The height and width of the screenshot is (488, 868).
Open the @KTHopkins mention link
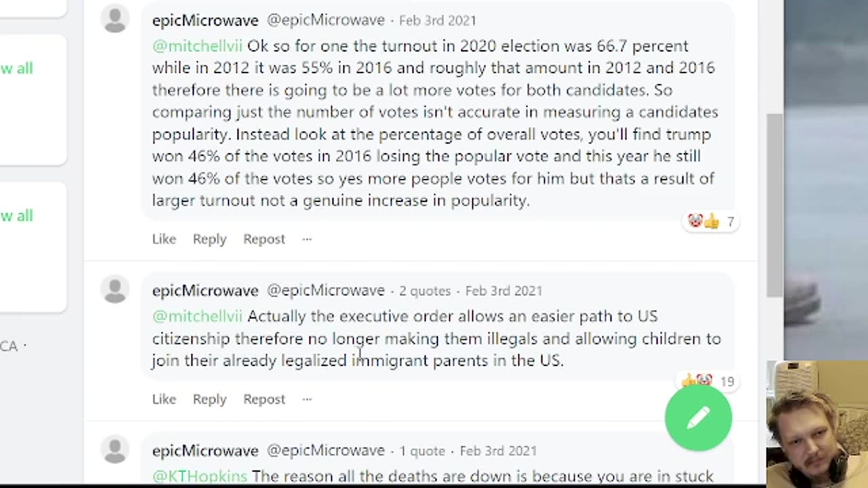coord(199,476)
